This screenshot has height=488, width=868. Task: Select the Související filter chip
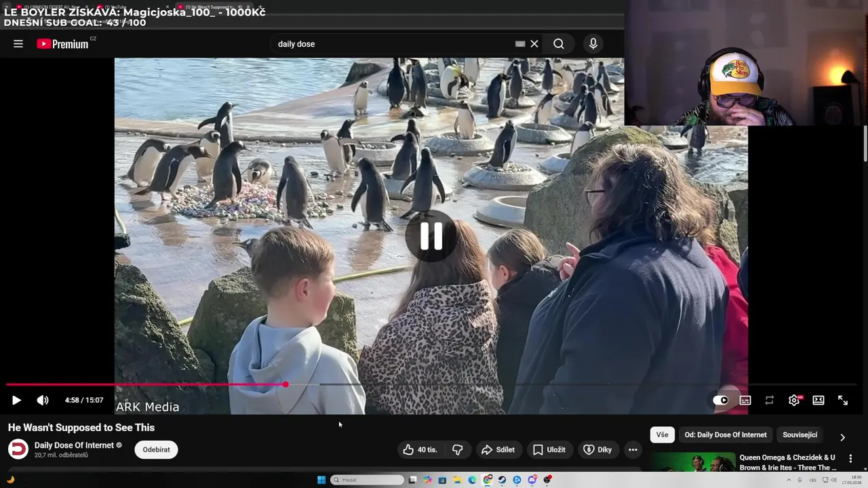point(800,435)
